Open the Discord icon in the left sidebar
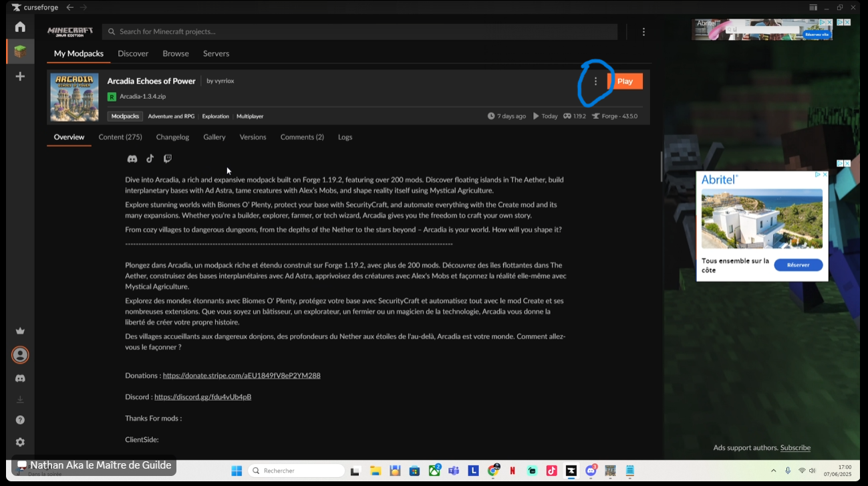Image resolution: width=868 pixels, height=486 pixels. (x=20, y=378)
